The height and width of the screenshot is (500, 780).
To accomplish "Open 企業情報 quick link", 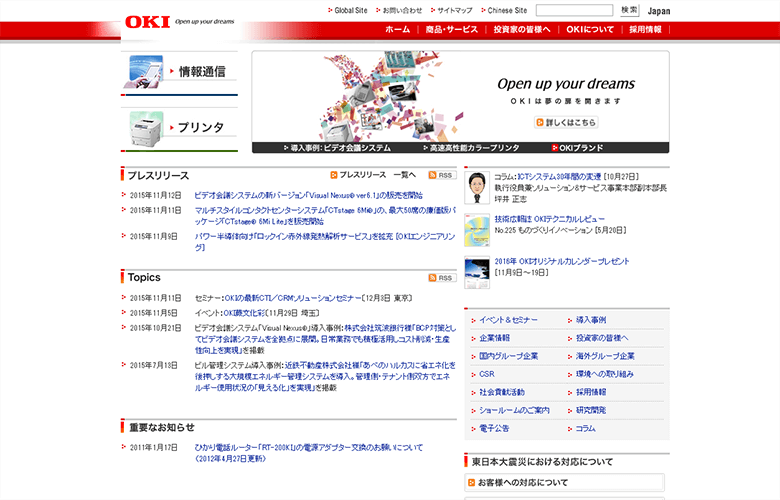I will click(494, 338).
